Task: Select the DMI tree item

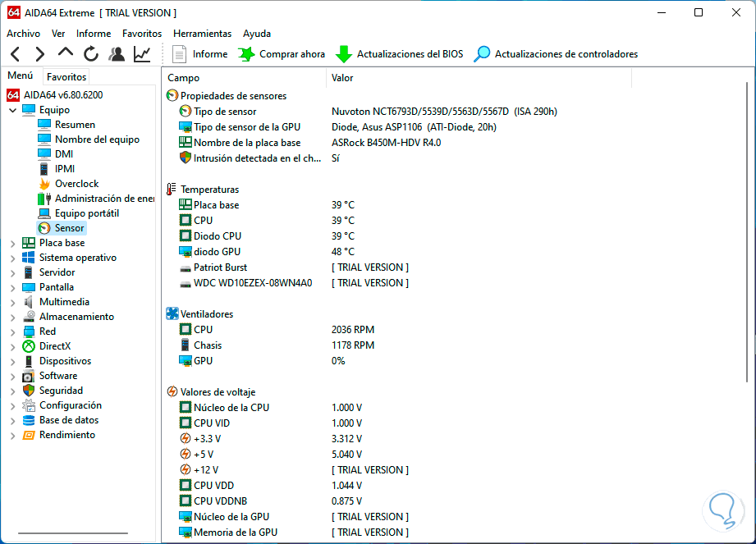Action: 64,154
